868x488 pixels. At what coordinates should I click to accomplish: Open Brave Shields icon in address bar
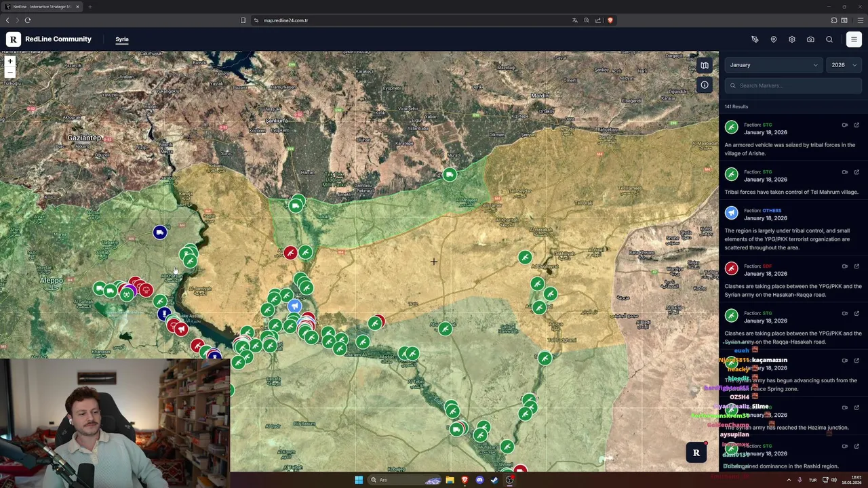click(610, 20)
